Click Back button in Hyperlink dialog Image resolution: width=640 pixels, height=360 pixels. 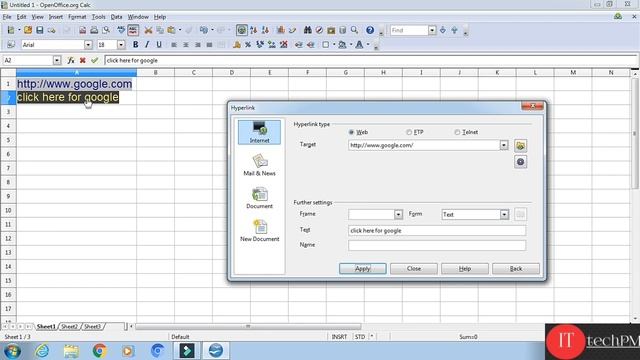[516, 269]
